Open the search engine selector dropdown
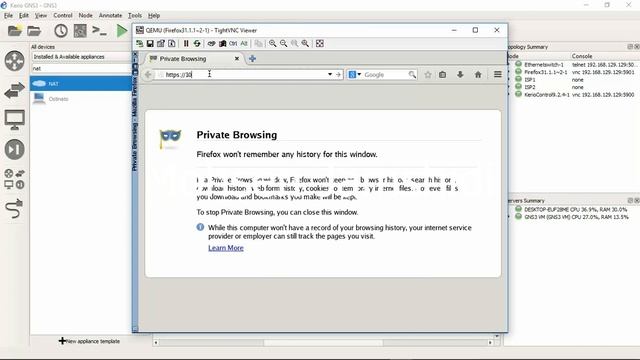The height and width of the screenshot is (360, 640). 355,75
